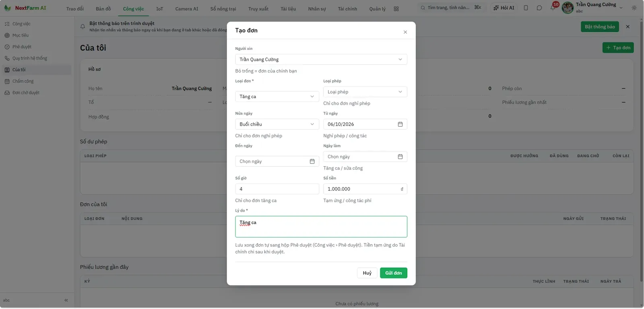The image size is (644, 309).
Task: Click the Số tiền input field
Action: (x=365, y=189)
